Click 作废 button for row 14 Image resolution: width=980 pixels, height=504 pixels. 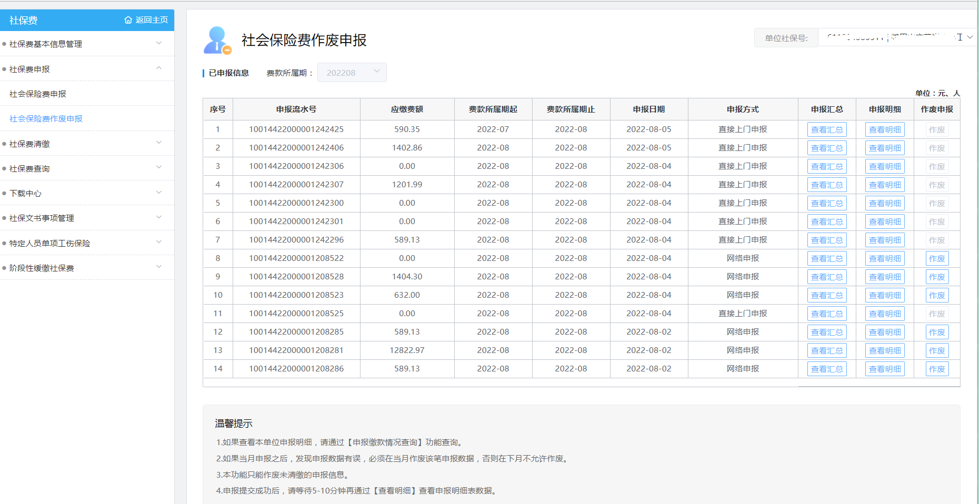click(937, 369)
